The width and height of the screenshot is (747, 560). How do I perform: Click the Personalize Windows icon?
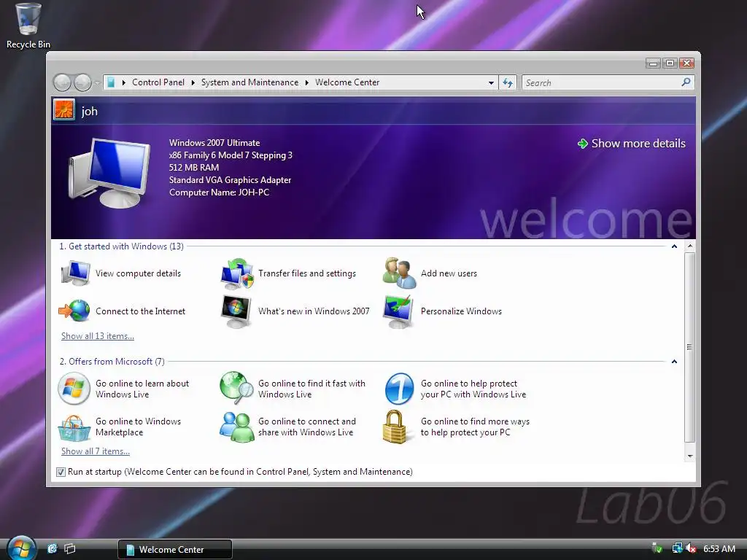pos(398,311)
